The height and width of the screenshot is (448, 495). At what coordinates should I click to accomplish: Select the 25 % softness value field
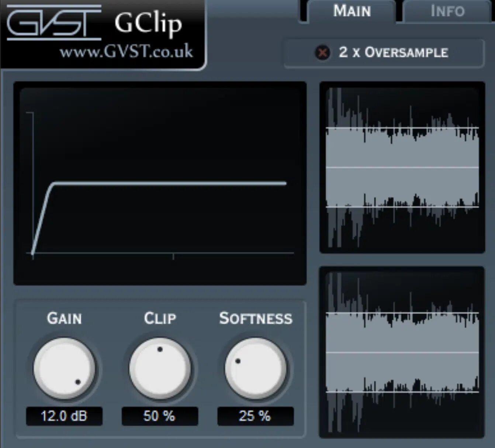[x=255, y=416]
